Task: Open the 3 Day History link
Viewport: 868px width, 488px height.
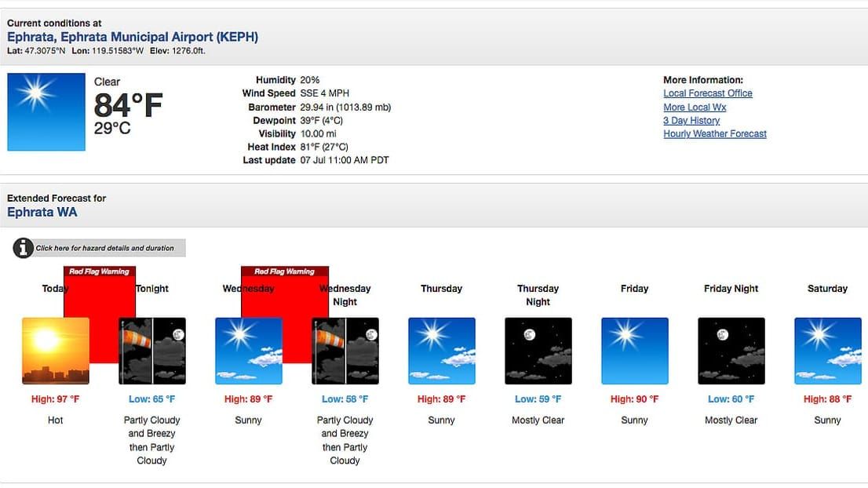Action: [x=692, y=121]
